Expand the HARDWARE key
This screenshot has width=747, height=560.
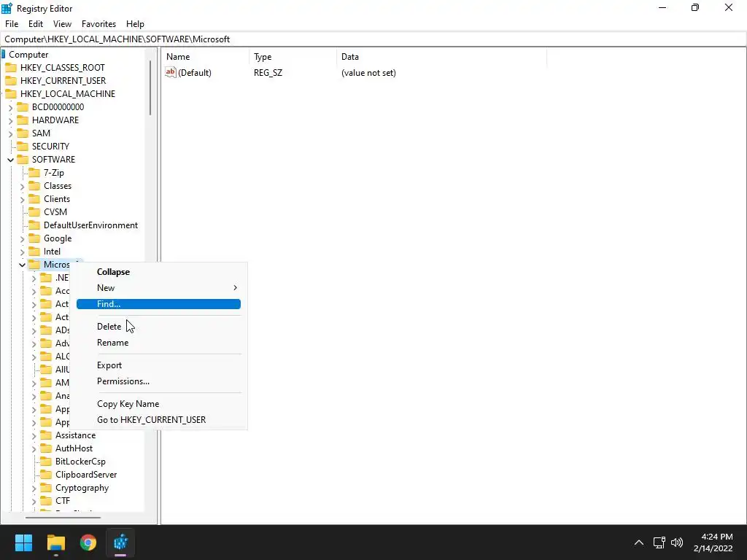pyautogui.click(x=10, y=120)
